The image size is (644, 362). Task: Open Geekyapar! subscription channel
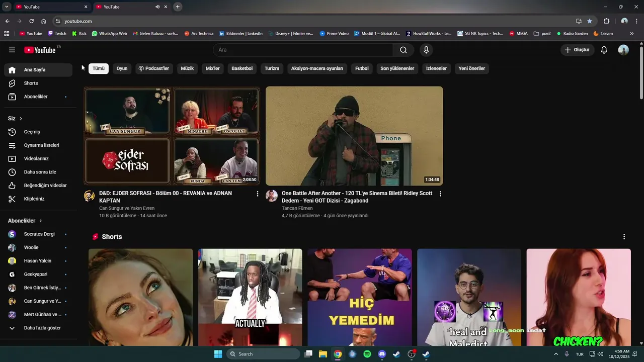pyautogui.click(x=38, y=275)
